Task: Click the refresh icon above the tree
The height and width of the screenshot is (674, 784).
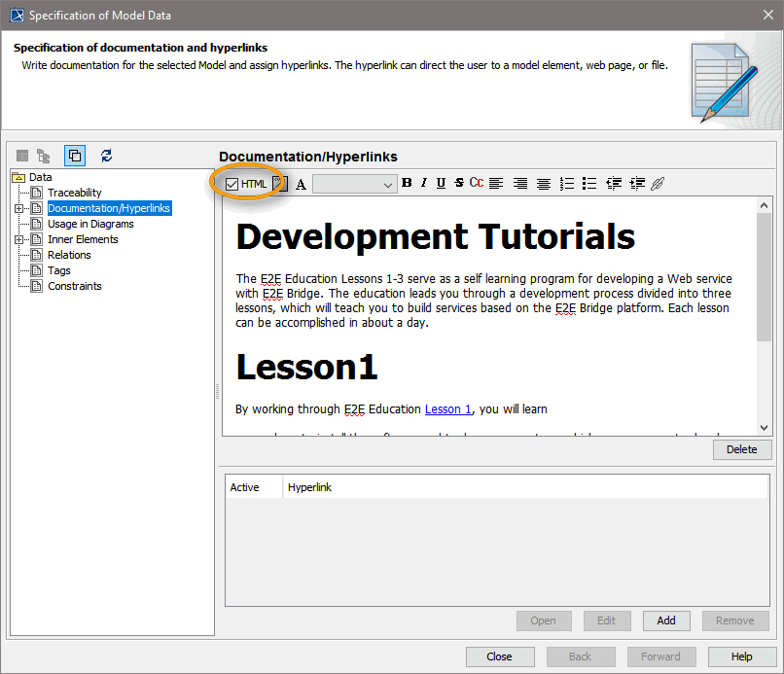Action: pos(106,156)
